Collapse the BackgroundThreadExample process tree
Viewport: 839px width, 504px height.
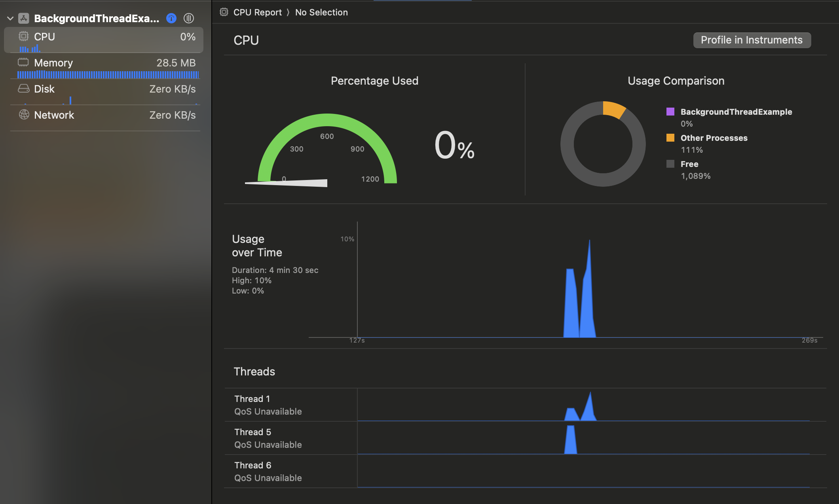coord(10,18)
